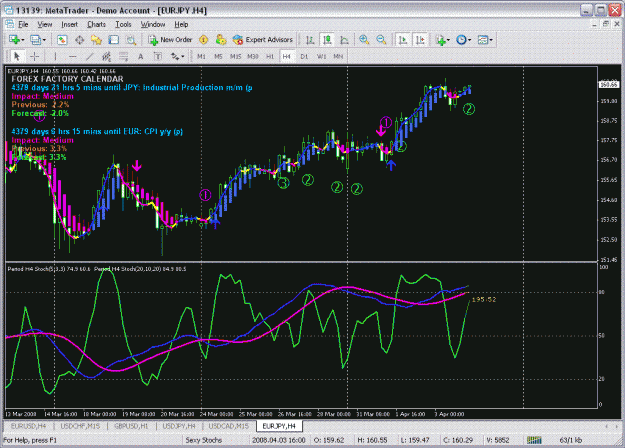The image size is (625, 448).
Task: Click the 160.66 current price label
Action: coord(609,84)
